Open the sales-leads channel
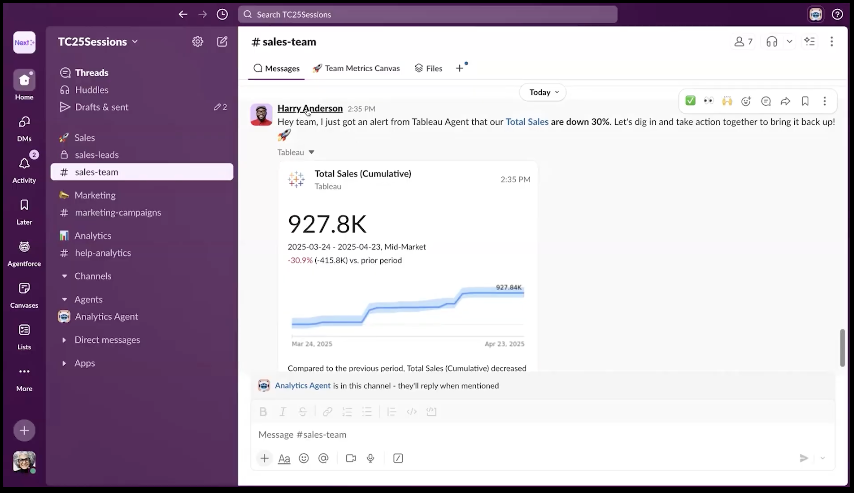This screenshot has width=854, height=493. 142,155
